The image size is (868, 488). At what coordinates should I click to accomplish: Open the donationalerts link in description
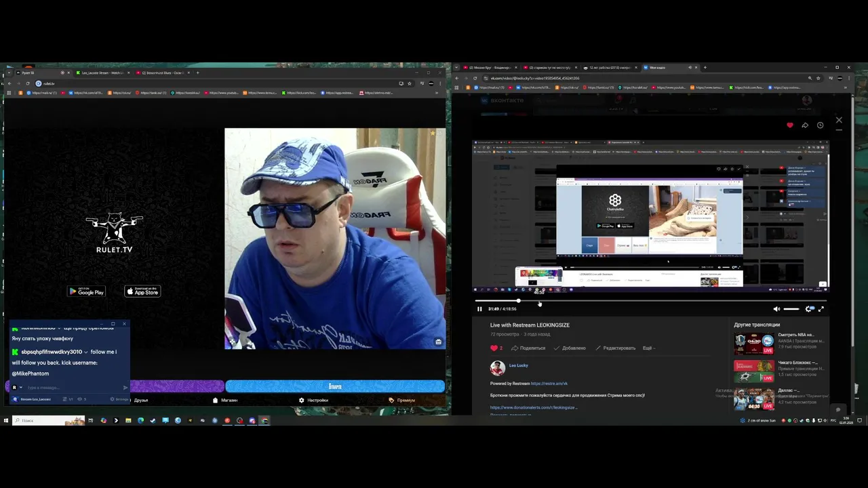533,407
